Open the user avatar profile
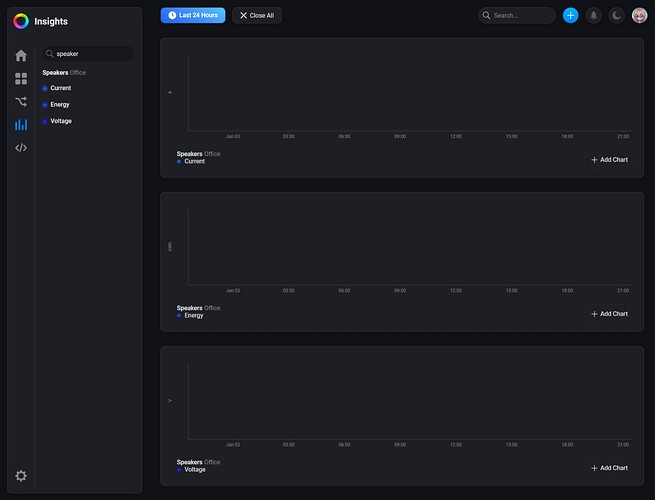The height and width of the screenshot is (500, 655). (x=640, y=15)
